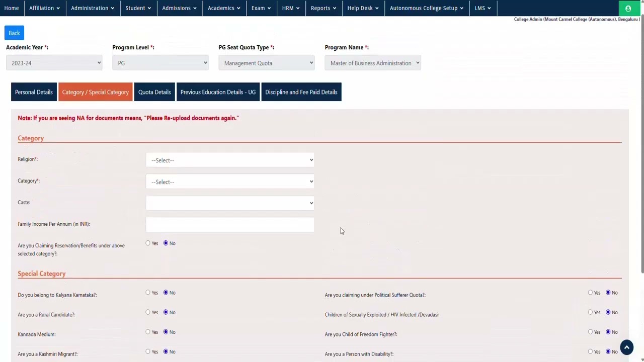
Task: Open the Autonomous College Setup menu
Action: [x=427, y=8]
